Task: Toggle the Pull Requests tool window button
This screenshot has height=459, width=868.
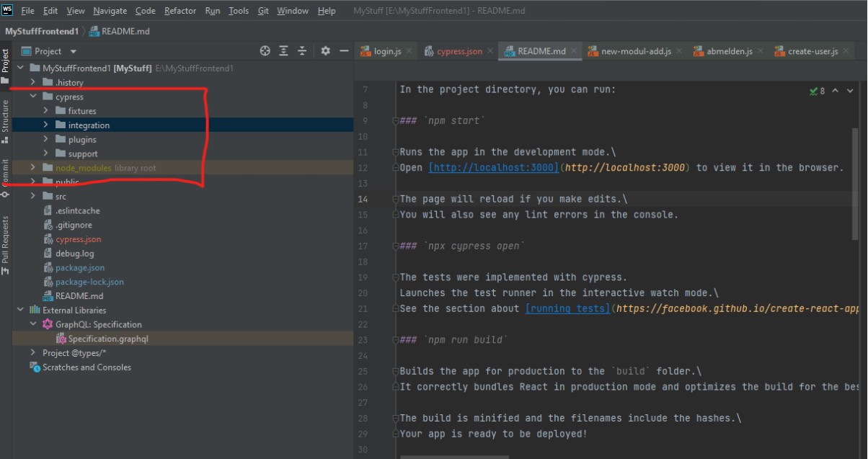Action: point(5,244)
